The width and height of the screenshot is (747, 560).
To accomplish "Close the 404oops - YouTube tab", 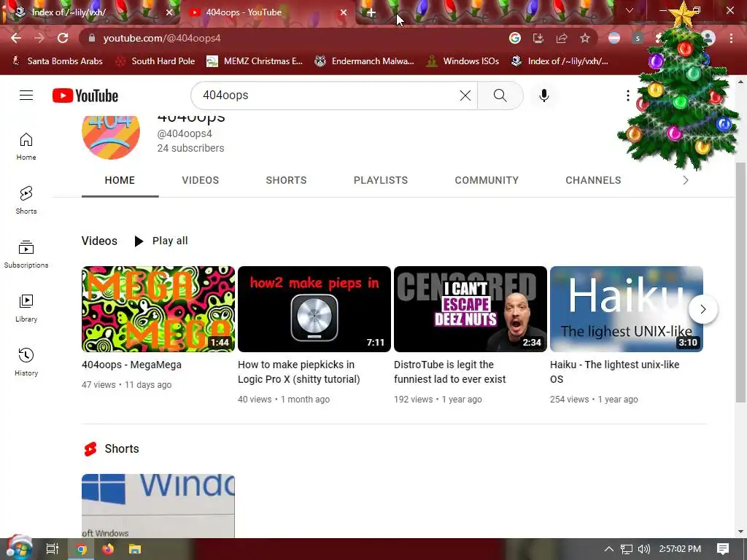I will [x=343, y=12].
